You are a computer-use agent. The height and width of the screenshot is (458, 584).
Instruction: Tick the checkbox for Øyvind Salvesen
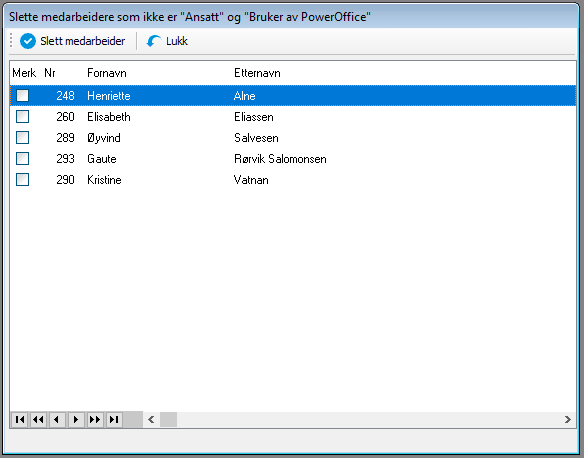22,138
